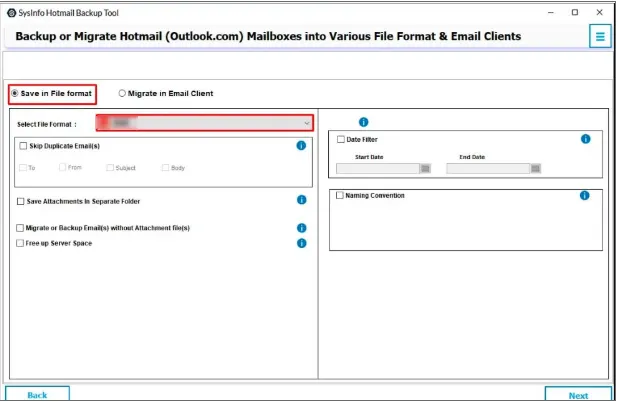Select Save in File format radio button

[x=15, y=93]
